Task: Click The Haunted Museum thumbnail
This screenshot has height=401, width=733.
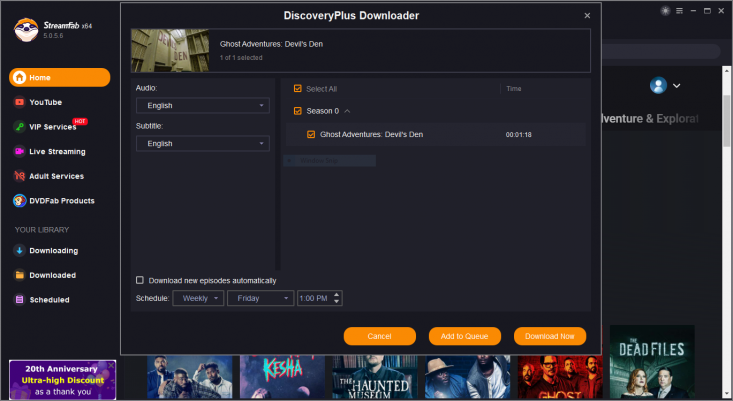Action: [x=375, y=377]
